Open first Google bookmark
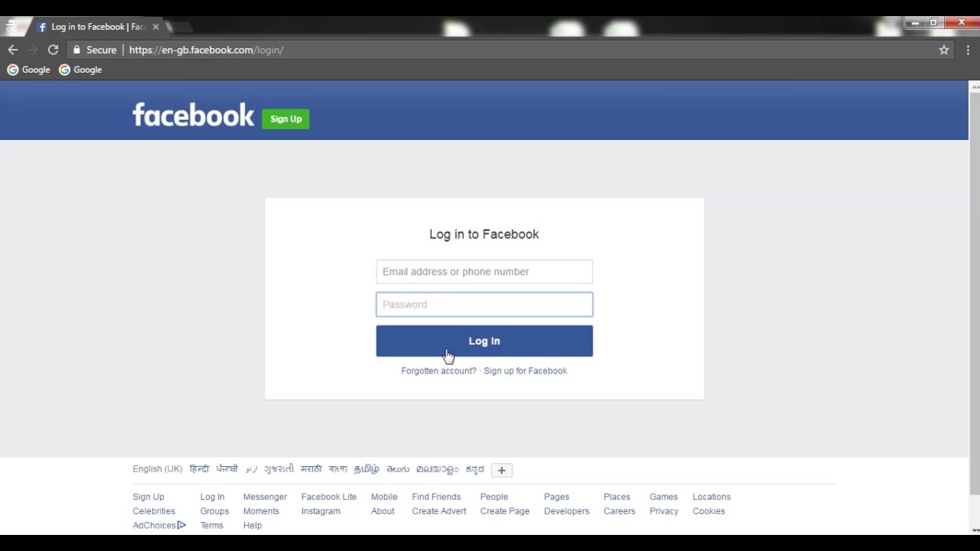The height and width of the screenshot is (551, 980). pos(28,70)
